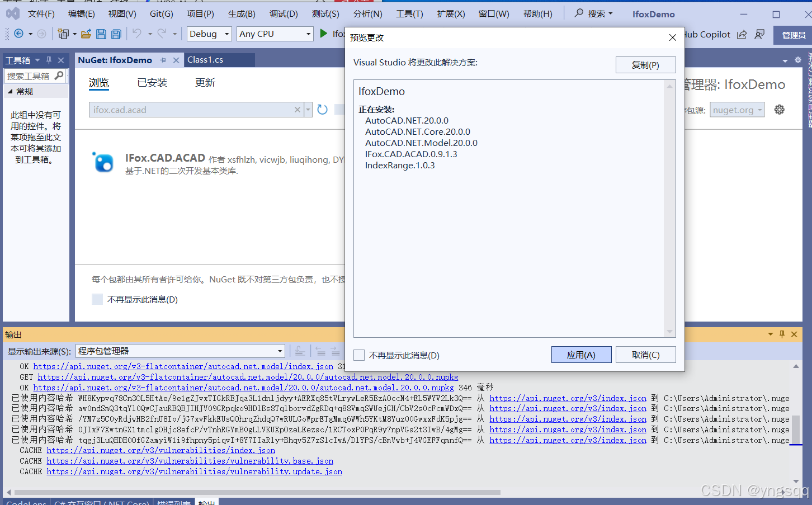Viewport: 812px width, 505px height.
Task: Clear the ifox.cad.acad search text
Action: [x=298, y=110]
